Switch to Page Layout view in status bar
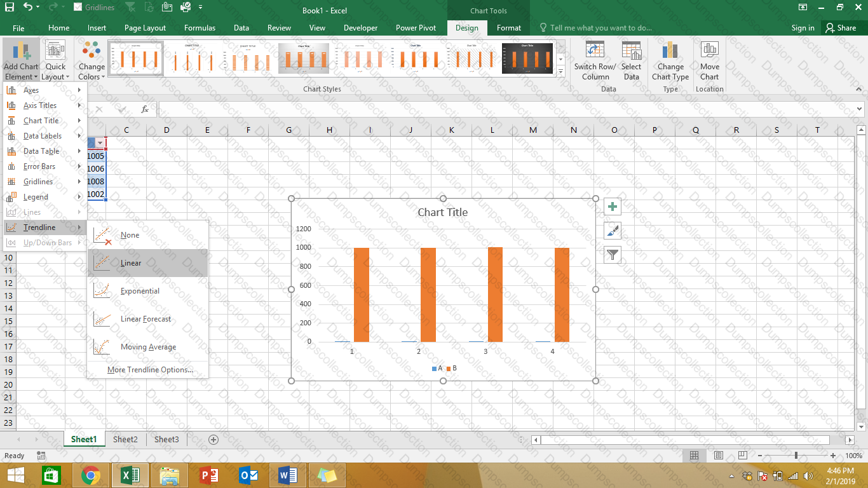868x488 pixels. pos(718,456)
